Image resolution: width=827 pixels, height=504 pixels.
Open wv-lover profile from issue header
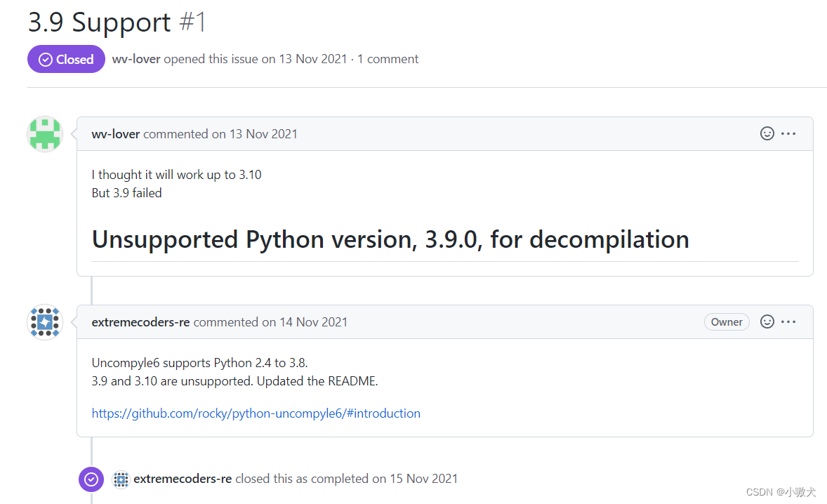tap(136, 60)
